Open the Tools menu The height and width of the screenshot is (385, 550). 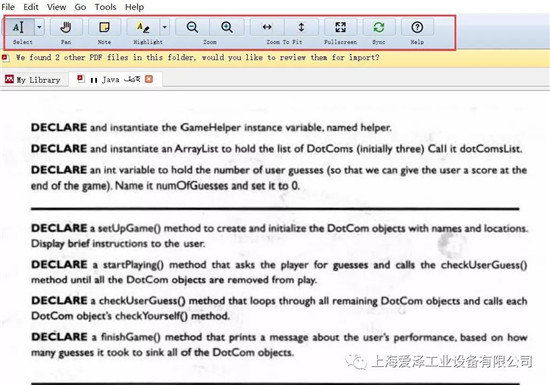(105, 7)
